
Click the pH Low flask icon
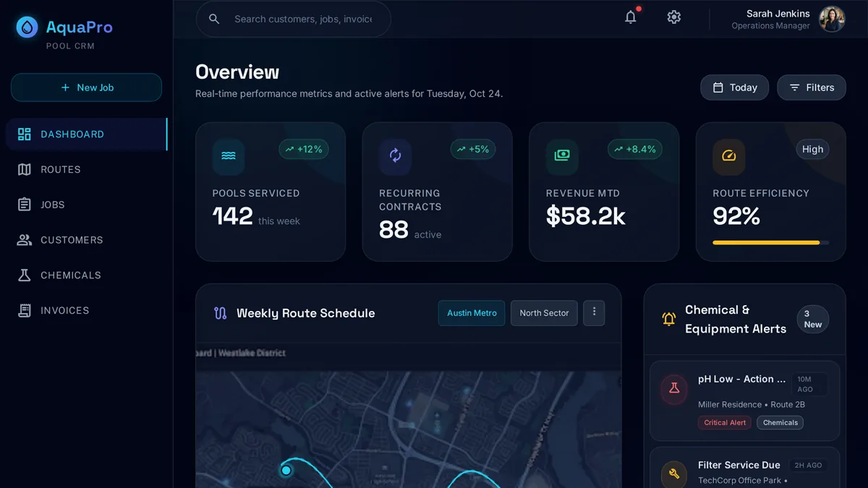point(674,389)
